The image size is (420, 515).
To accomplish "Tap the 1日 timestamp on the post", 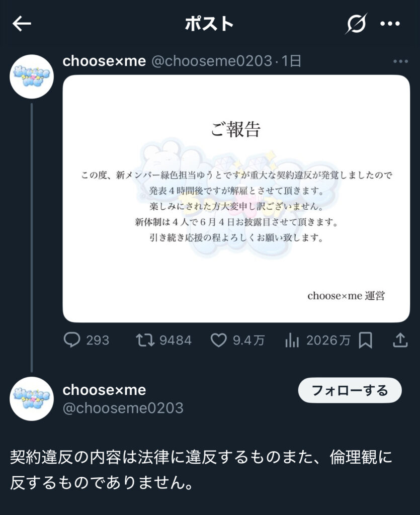I will pos(292,61).
